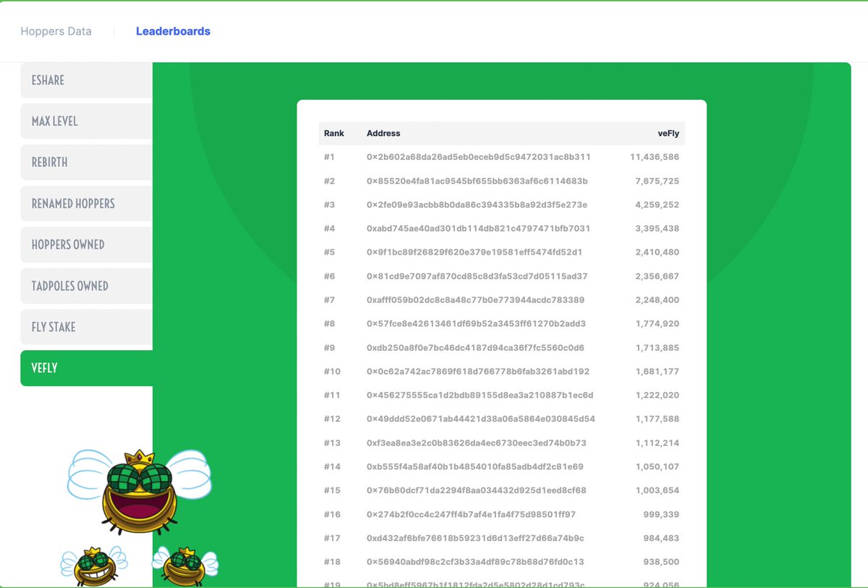The image size is (868, 588).
Task: Click rank #4 address 0xabd745ae...bfb7031
Action: [x=478, y=229]
